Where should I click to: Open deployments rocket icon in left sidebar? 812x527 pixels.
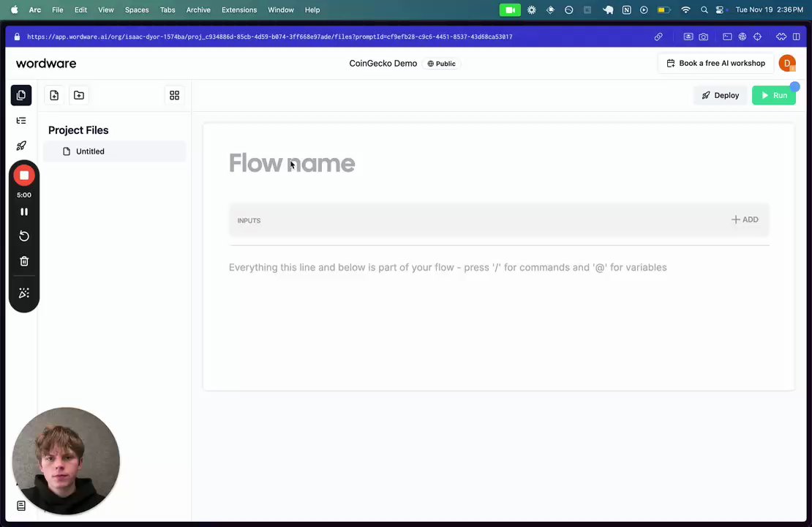tap(21, 146)
